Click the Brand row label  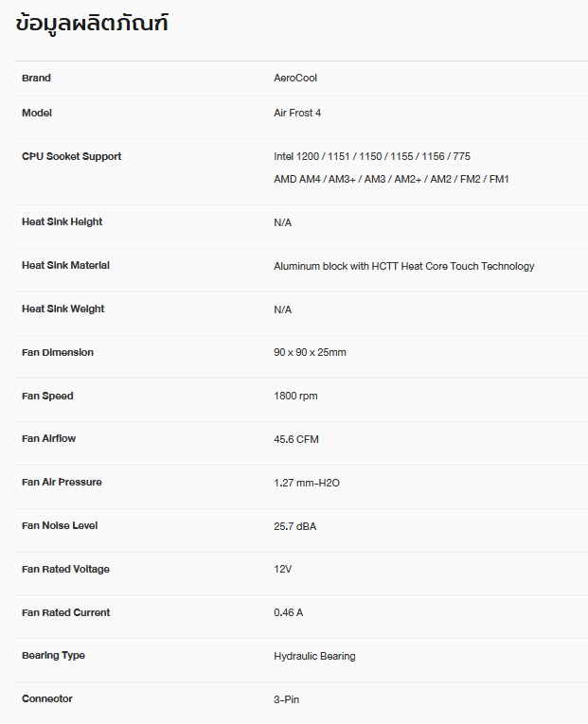coord(36,78)
